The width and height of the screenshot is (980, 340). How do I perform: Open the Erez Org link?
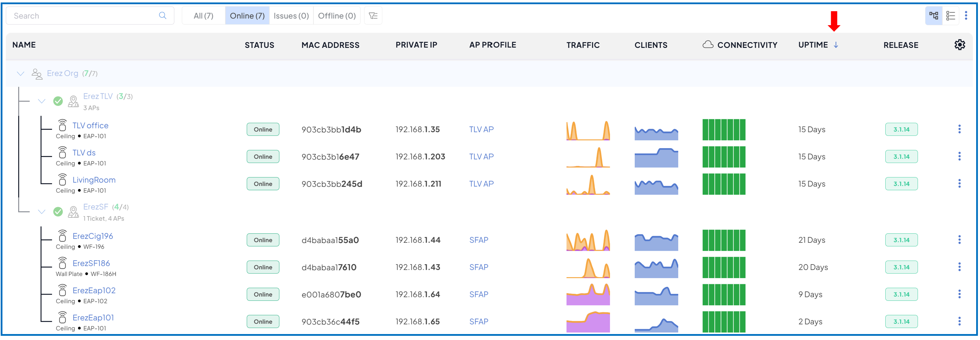coord(63,73)
